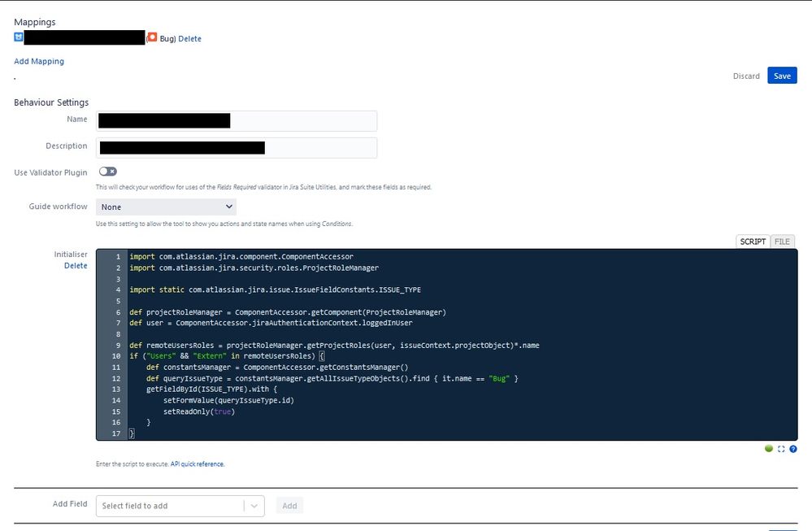
Task: Delete the Bug mapping
Action: point(189,38)
